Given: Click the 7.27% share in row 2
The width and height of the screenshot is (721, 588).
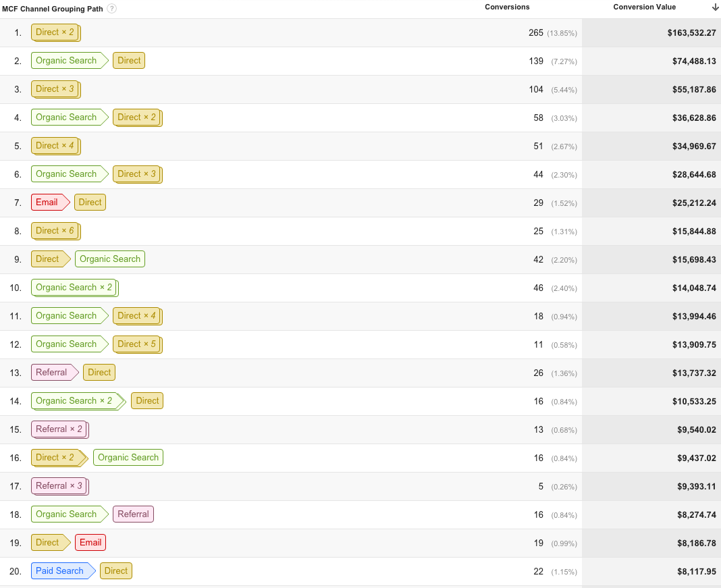Looking at the screenshot, I should coord(564,61).
